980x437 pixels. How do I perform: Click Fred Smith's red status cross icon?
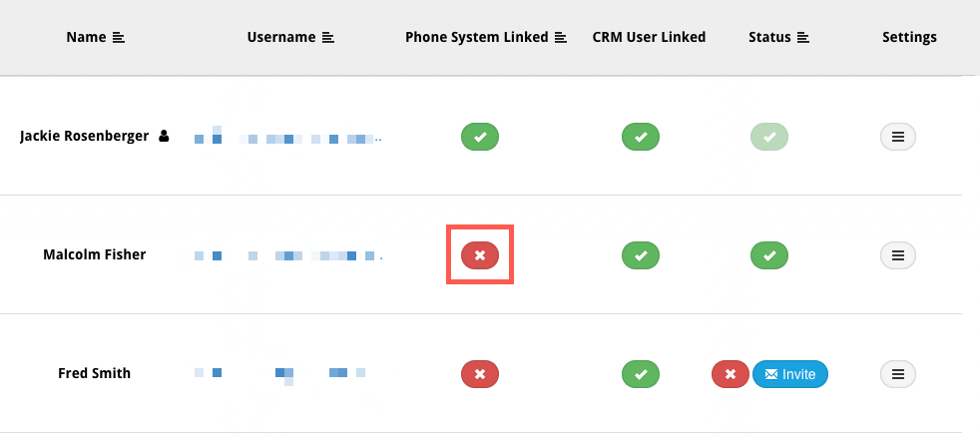[730, 374]
